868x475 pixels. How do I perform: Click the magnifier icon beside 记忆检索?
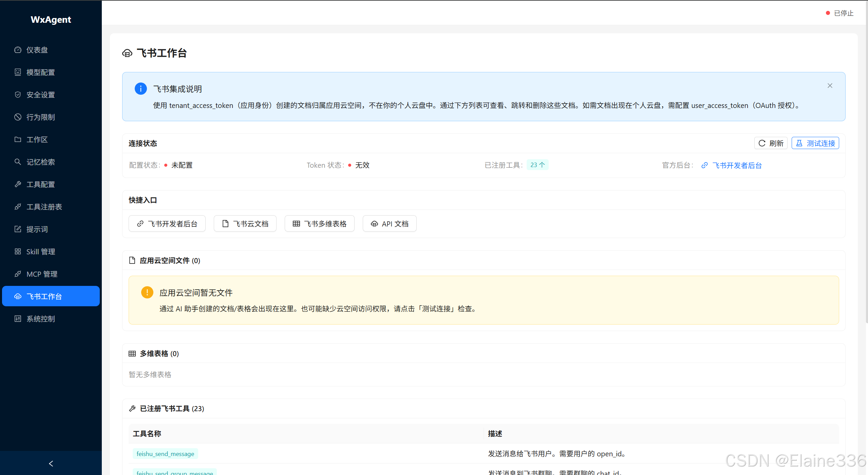pos(18,162)
